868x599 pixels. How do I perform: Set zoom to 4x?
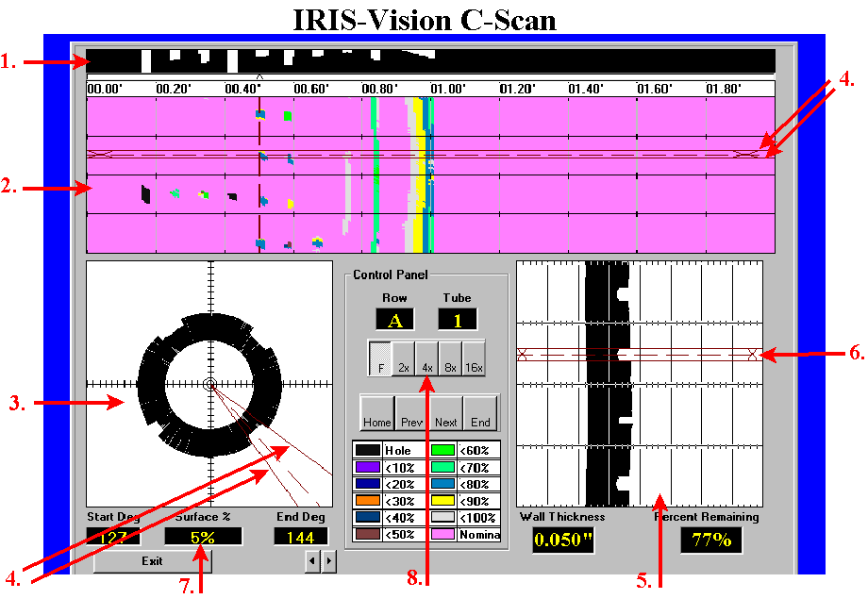coord(426,358)
